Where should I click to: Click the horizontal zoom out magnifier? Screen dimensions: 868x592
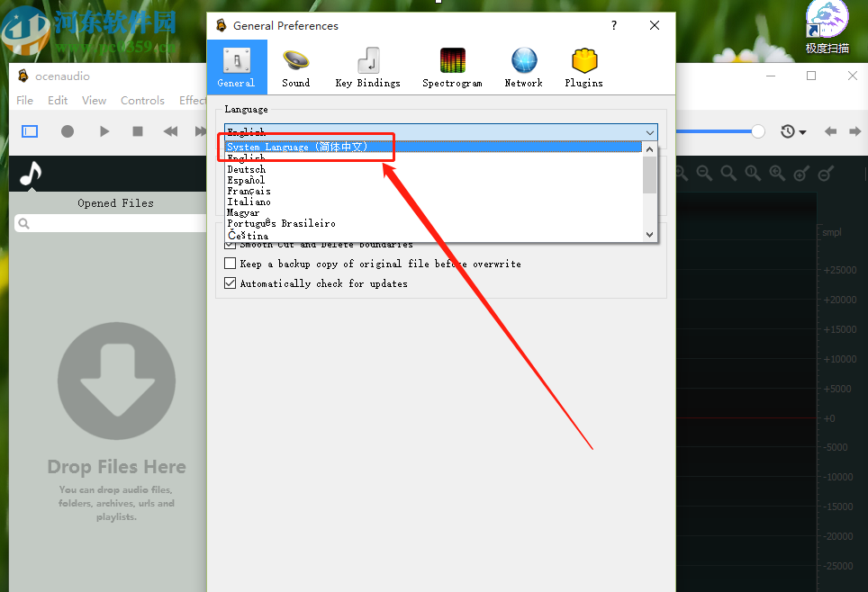tap(704, 173)
